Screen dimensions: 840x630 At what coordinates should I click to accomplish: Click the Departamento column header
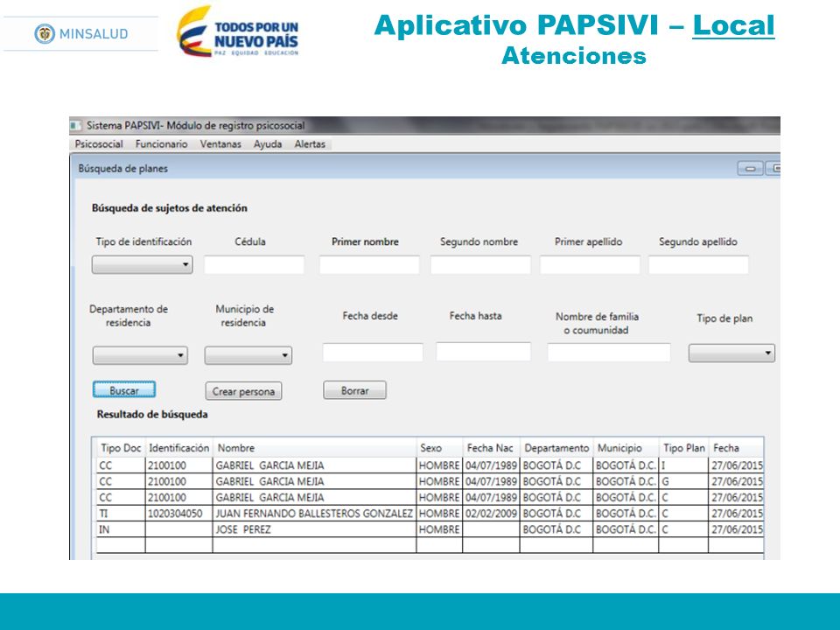556,448
